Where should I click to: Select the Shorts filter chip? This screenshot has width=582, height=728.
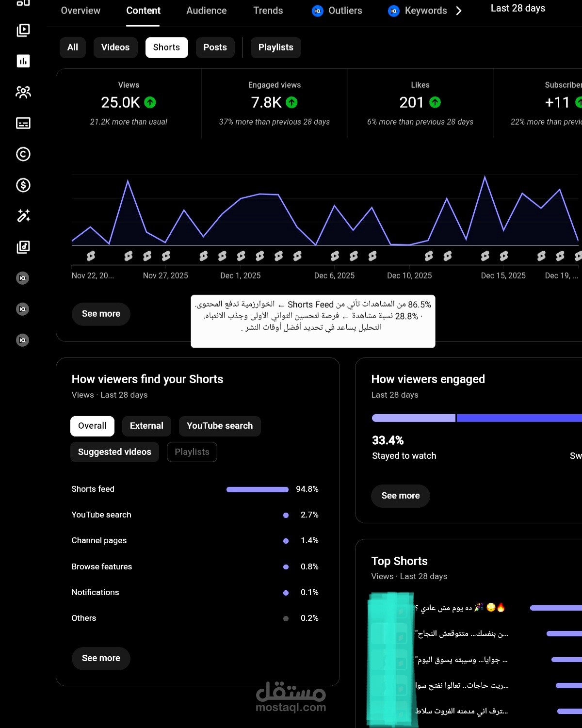(x=166, y=48)
